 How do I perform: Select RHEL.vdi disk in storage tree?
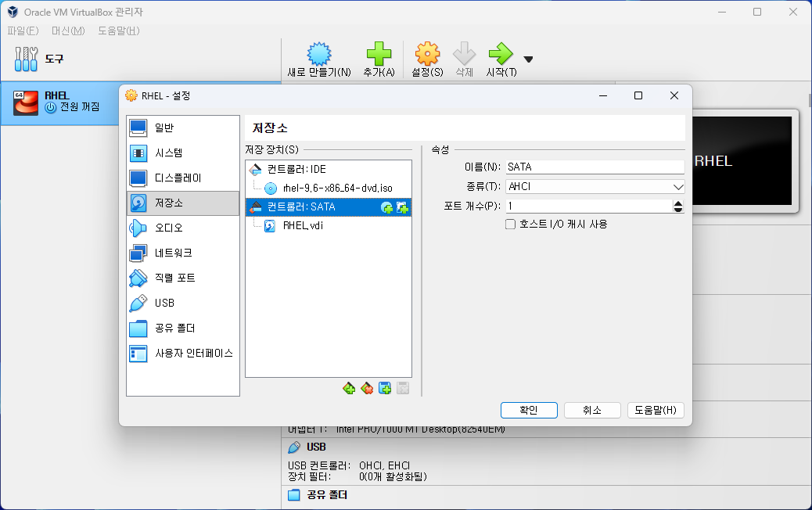tap(329, 226)
